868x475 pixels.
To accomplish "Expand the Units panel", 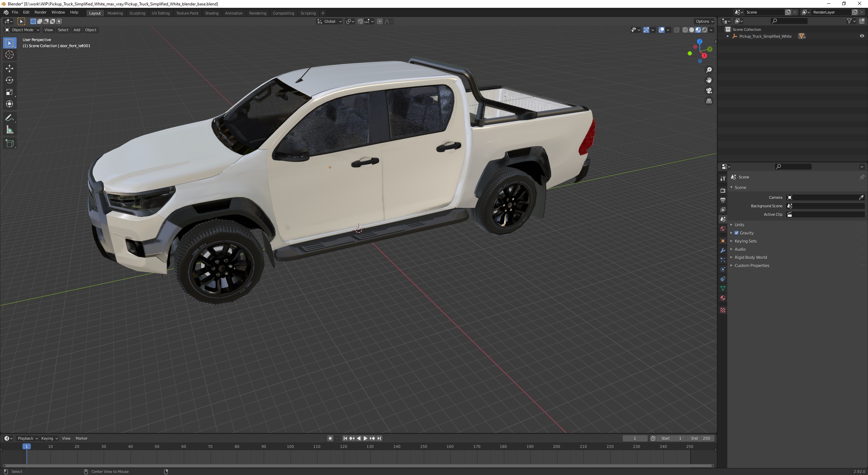I will point(739,225).
